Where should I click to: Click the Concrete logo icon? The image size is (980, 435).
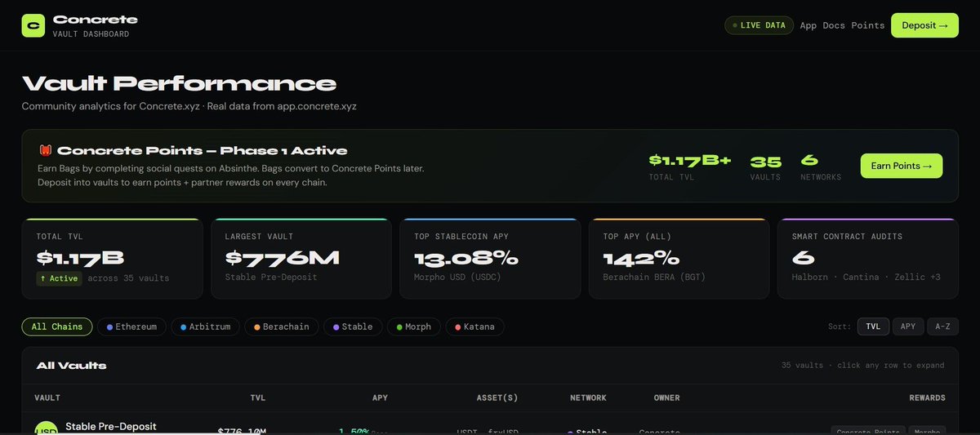(x=33, y=25)
